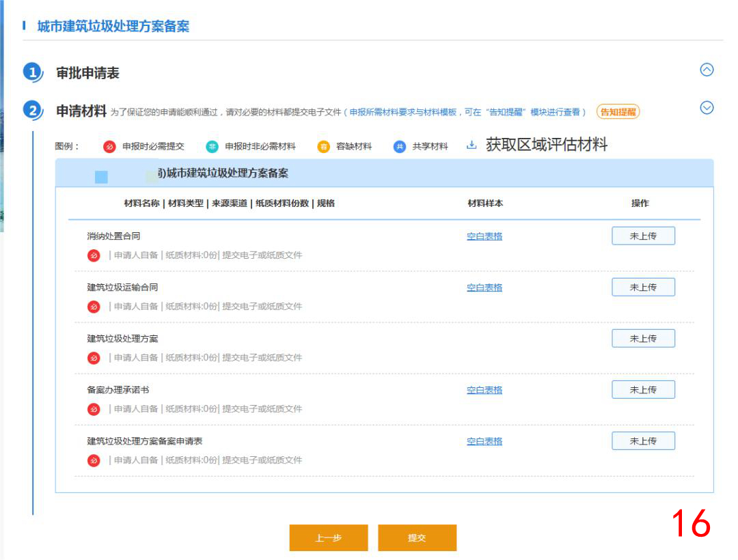Image resolution: width=738 pixels, height=560 pixels.
Task: Click 未上传 button for 备案办理承诺书
Action: [643, 390]
